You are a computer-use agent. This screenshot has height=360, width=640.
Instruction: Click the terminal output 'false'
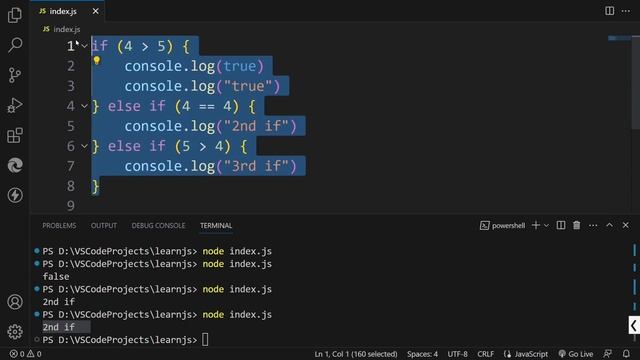[x=56, y=276]
